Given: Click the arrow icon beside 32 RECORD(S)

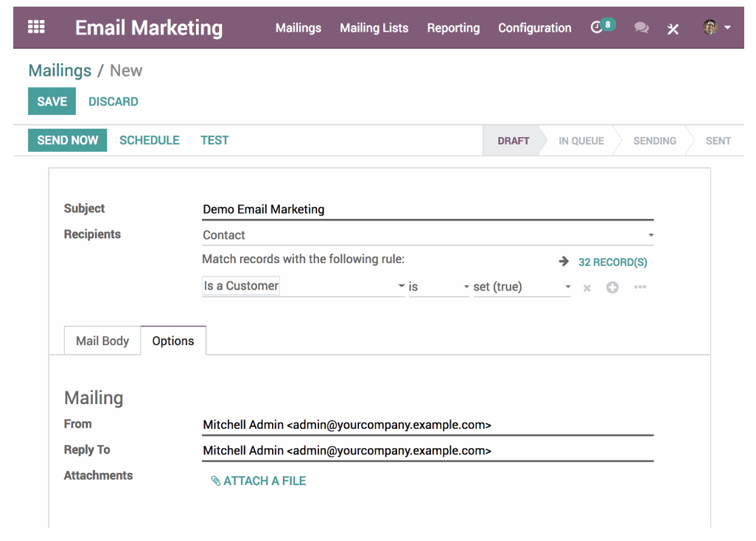Looking at the screenshot, I should 564,262.
